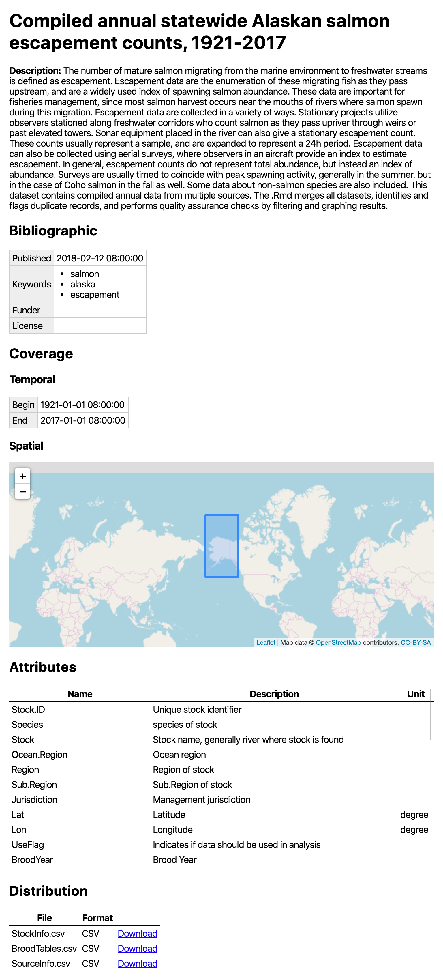Download SourceInfo.csv file
This screenshot has width=443, height=980.
[x=137, y=963]
